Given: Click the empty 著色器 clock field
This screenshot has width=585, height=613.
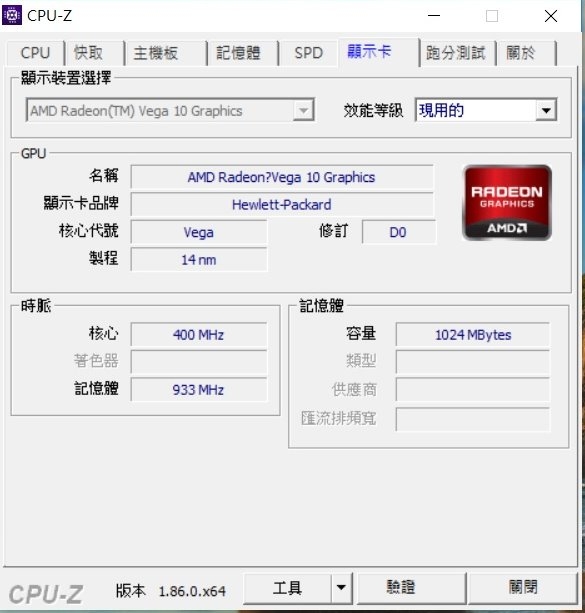Looking at the screenshot, I should pos(199,362).
